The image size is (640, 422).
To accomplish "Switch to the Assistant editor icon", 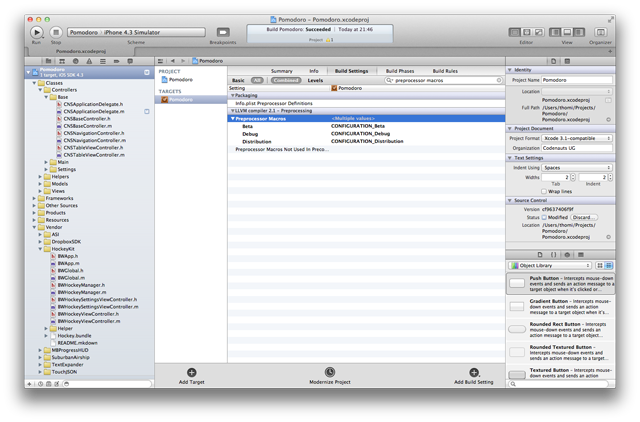I will click(527, 32).
